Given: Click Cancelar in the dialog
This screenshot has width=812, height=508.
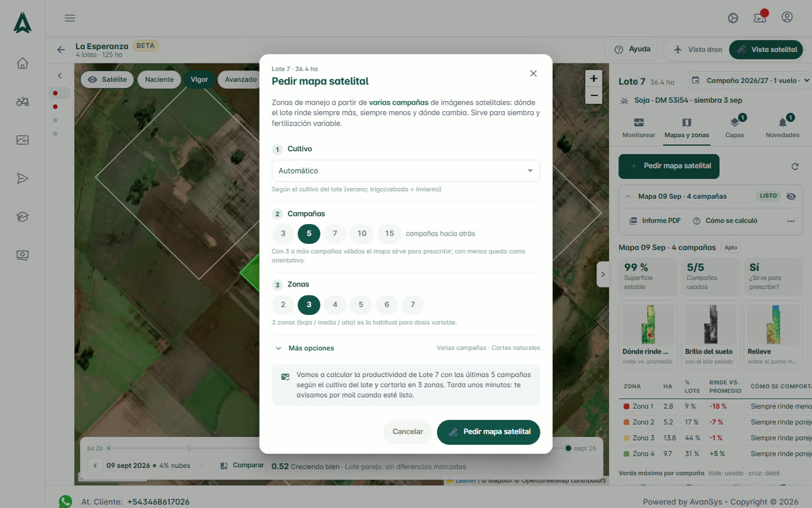Looking at the screenshot, I should click(x=407, y=432).
